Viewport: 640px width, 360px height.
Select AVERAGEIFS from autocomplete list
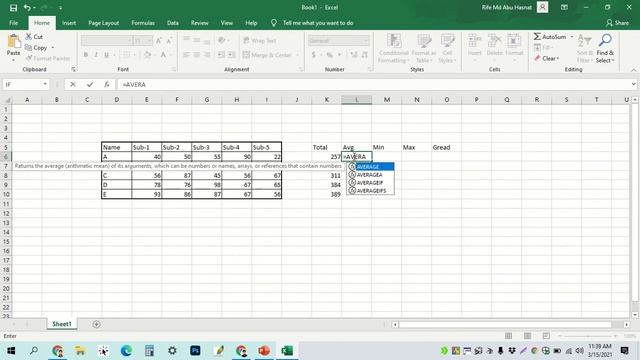coord(371,191)
